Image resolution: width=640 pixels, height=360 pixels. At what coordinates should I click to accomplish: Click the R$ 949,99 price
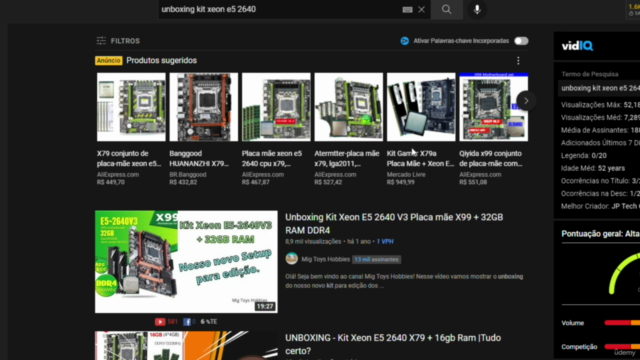click(400, 182)
